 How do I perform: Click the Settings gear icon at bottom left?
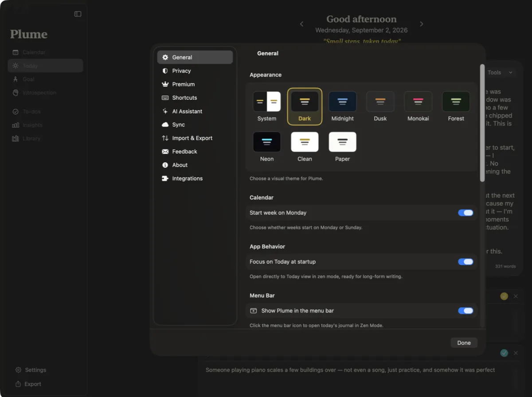pos(18,370)
